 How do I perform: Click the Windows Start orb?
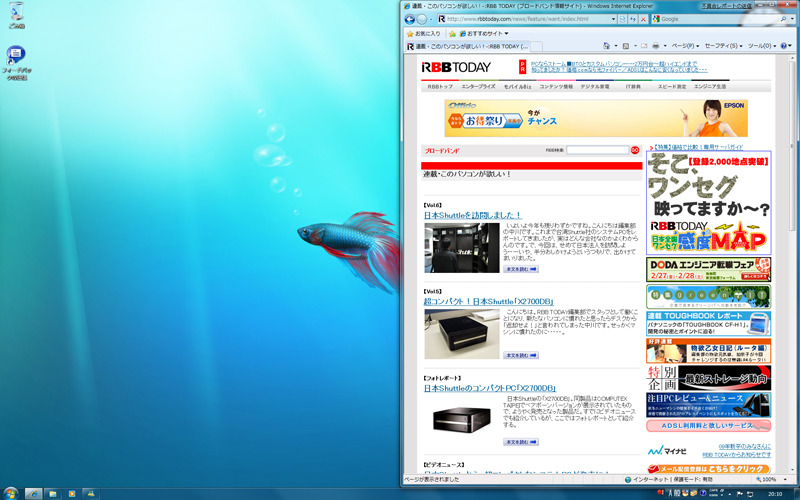(10, 493)
